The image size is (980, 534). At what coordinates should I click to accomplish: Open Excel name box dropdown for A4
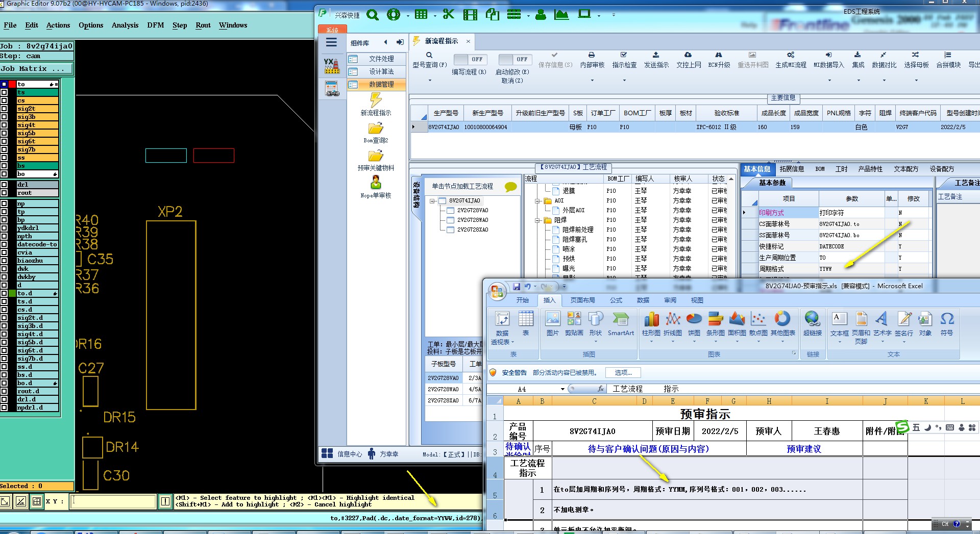[562, 389]
